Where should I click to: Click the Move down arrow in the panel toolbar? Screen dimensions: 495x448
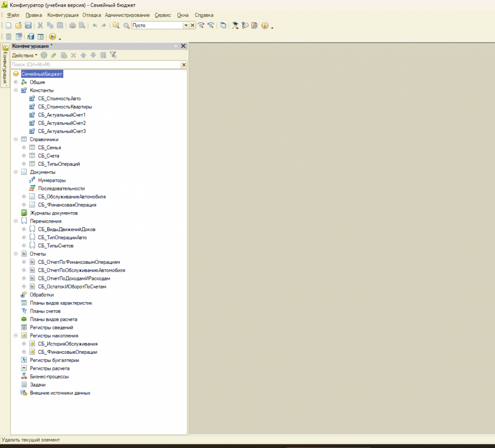click(93, 55)
